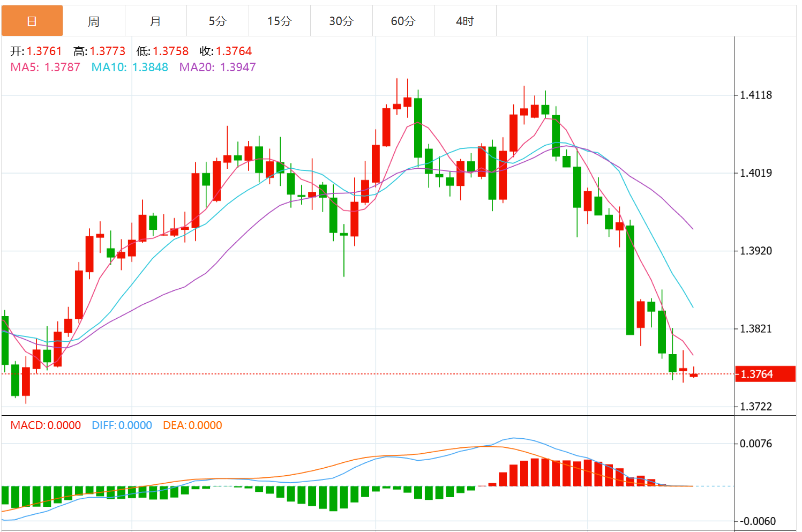Select the 日 daily chart tab
Screen dimensions: 802x532
32,21
